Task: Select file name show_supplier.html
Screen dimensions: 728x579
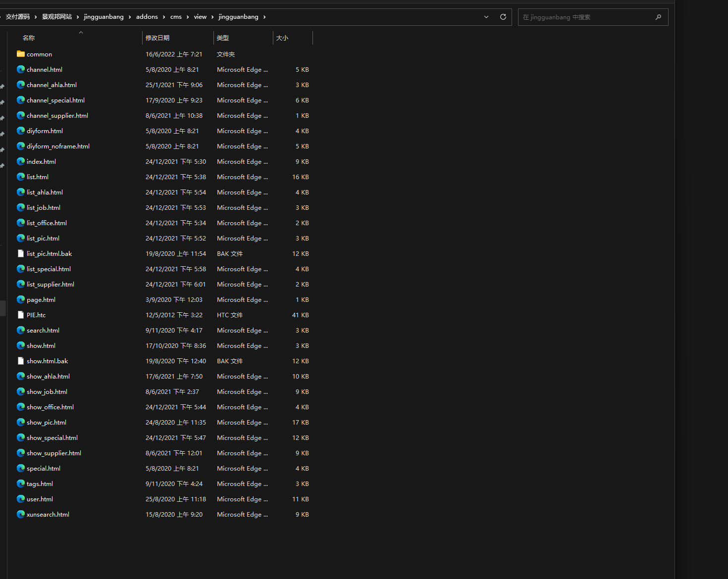Action: coord(54,453)
